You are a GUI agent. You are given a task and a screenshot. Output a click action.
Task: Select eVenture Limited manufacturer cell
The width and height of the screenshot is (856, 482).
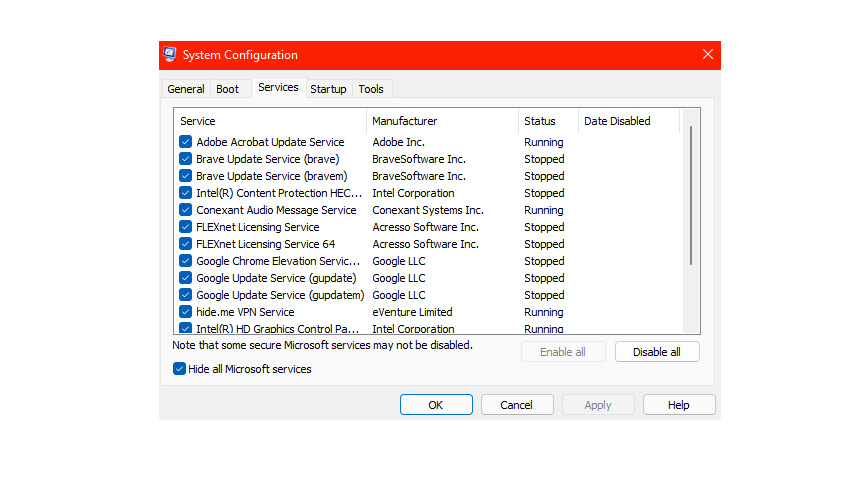point(412,312)
